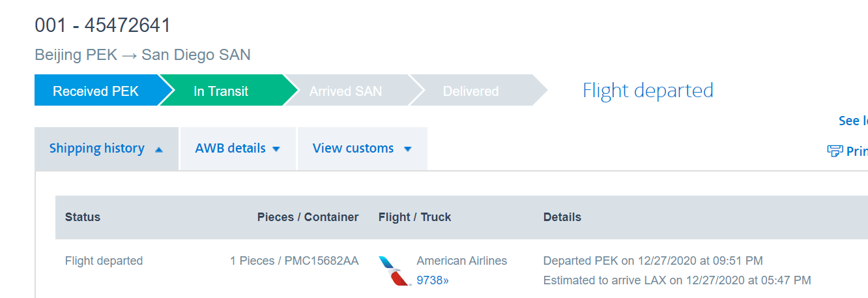Click the Flight / Truck column header
This screenshot has width=868, height=298.
[x=414, y=217]
